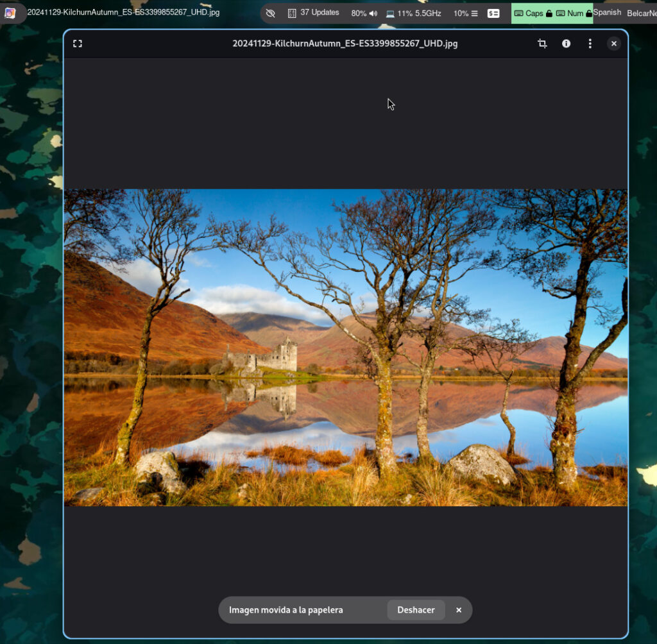Enter fullscreen mode in image viewer
657x644 pixels.
(78, 44)
